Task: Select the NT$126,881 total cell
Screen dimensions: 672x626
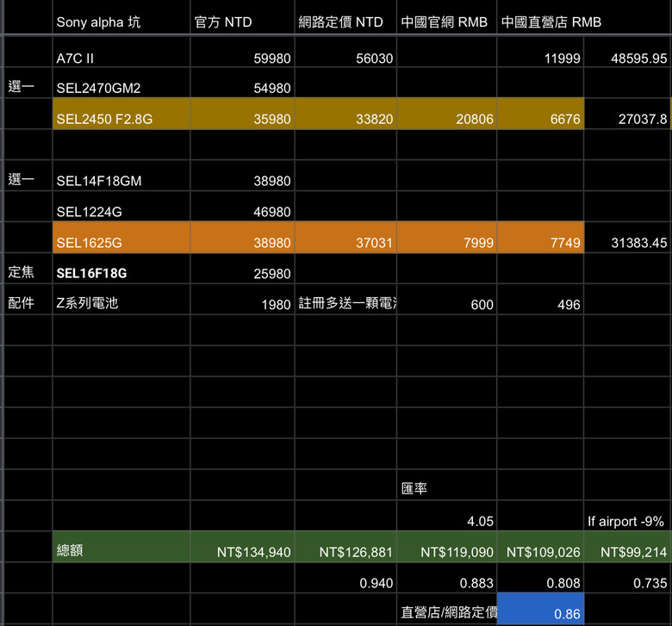Action: point(345,547)
